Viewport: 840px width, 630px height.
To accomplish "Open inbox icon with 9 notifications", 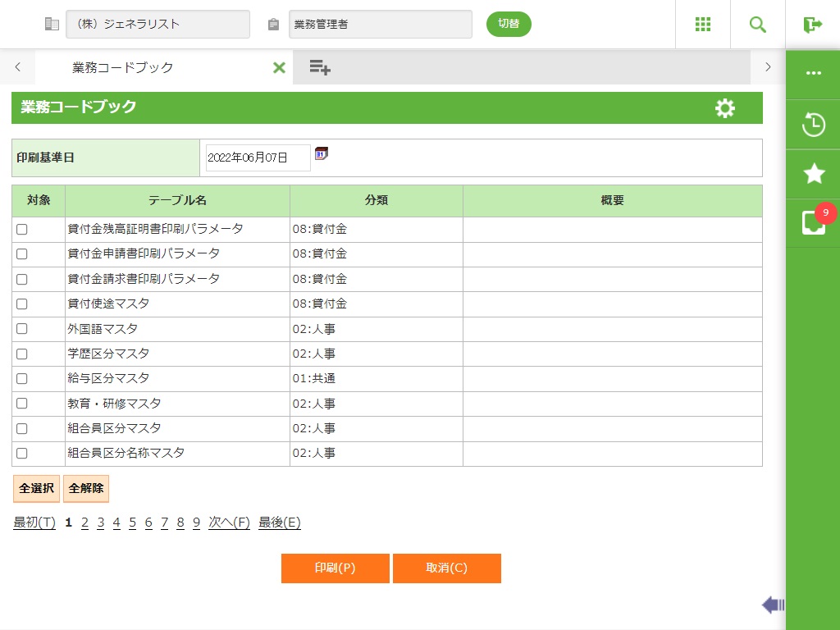I will [813, 223].
